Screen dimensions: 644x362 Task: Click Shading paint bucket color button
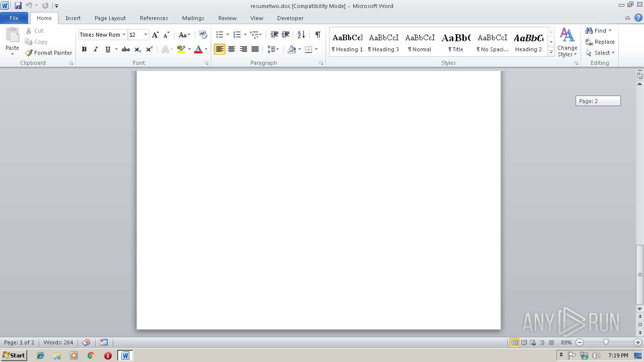[292, 49]
